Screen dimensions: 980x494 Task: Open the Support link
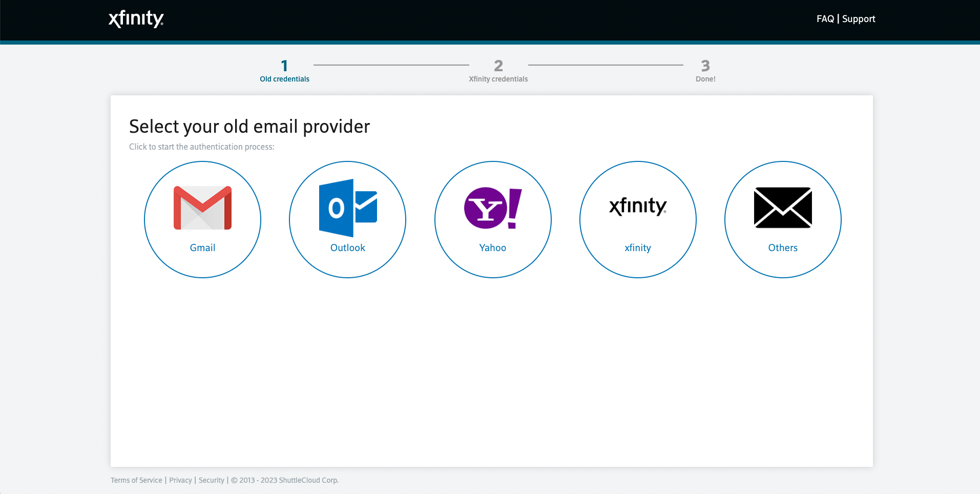tap(859, 19)
